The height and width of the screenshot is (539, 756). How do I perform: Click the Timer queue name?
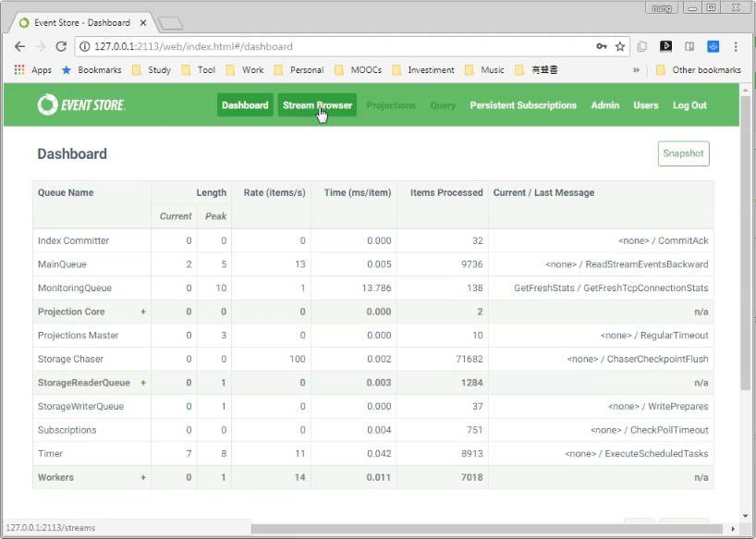(50, 453)
